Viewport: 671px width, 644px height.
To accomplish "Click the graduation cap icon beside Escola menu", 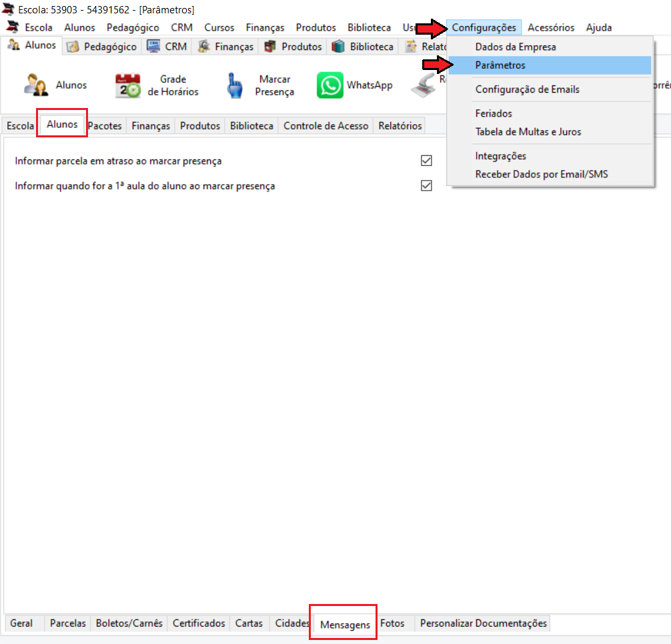I will pos(13,27).
